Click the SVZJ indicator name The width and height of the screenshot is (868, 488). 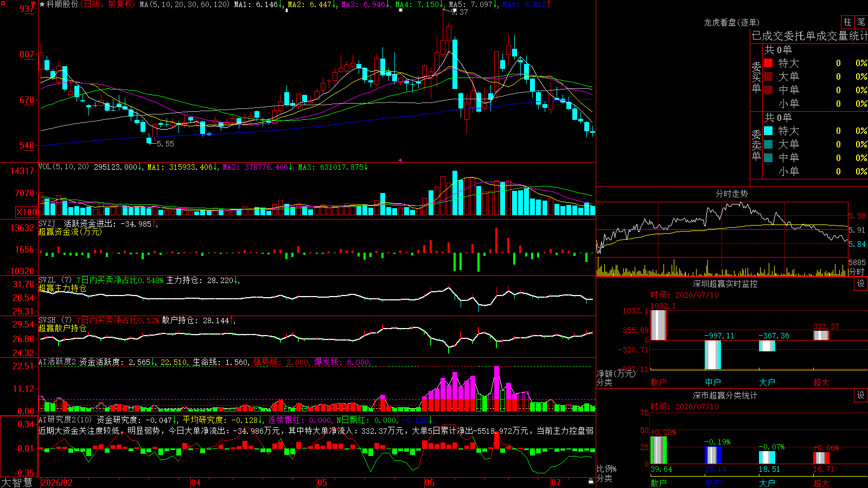pyautogui.click(x=47, y=223)
